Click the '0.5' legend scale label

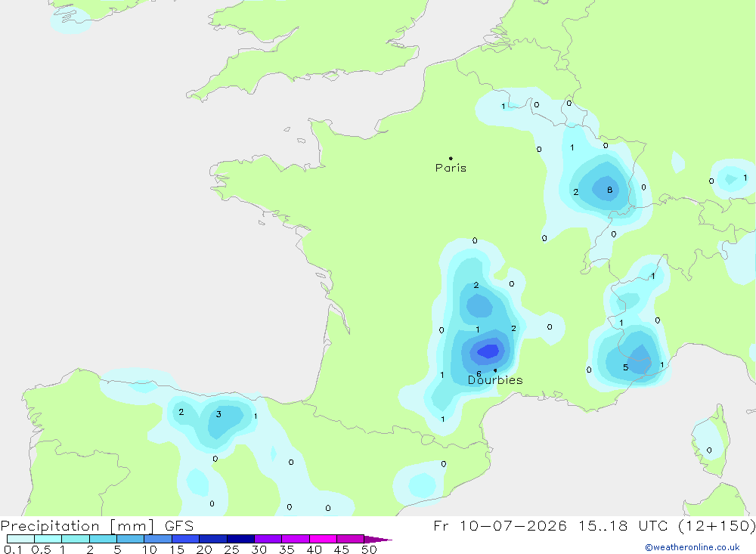[41, 549]
